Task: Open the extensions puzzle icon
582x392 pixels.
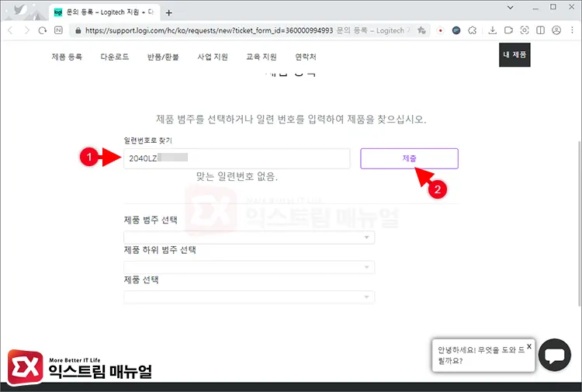Action: tap(472, 30)
